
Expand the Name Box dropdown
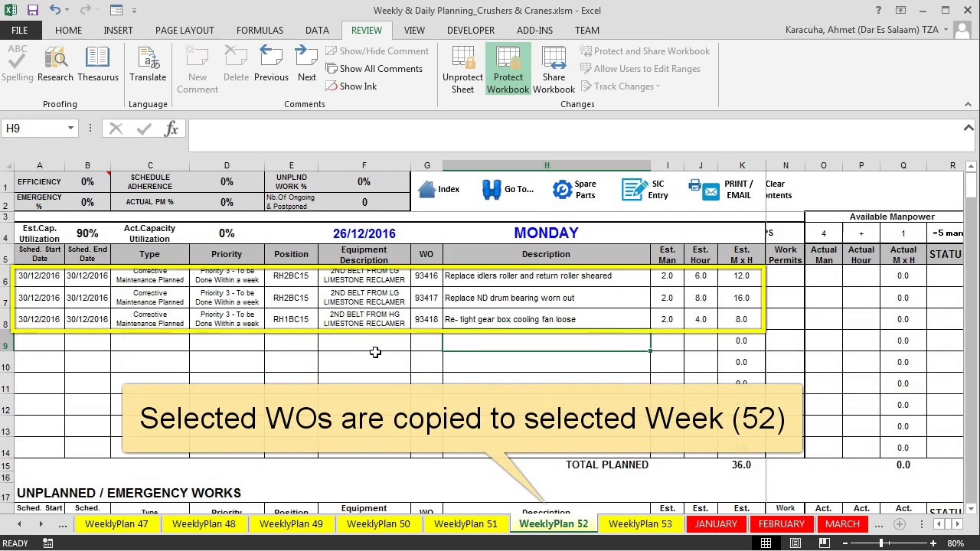click(x=70, y=129)
